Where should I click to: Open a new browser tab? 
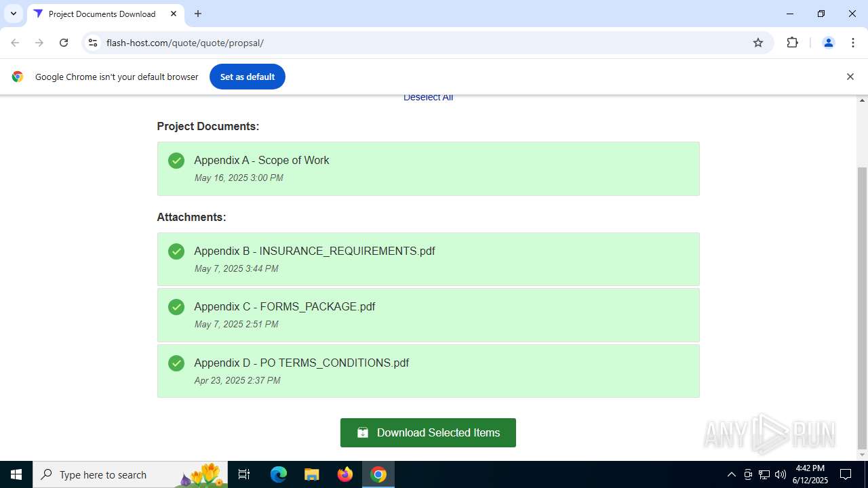point(198,14)
